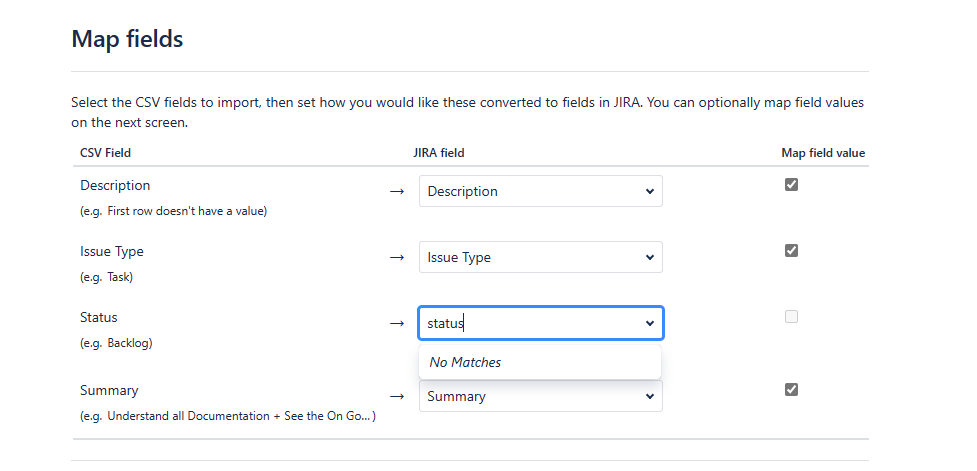Click the Status CSV field label
Screen dimensions: 977x471
[99, 317]
